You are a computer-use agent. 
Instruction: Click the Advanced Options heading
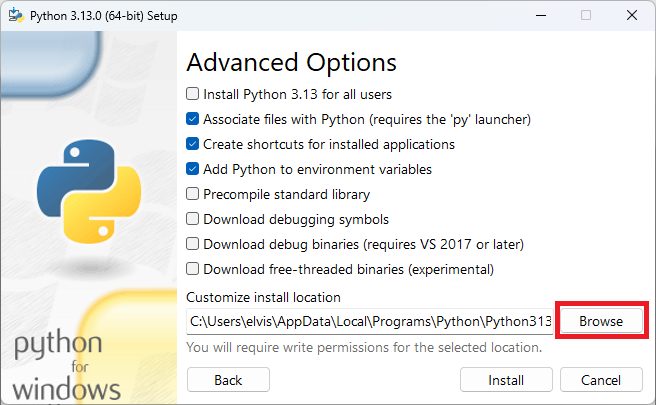(292, 63)
